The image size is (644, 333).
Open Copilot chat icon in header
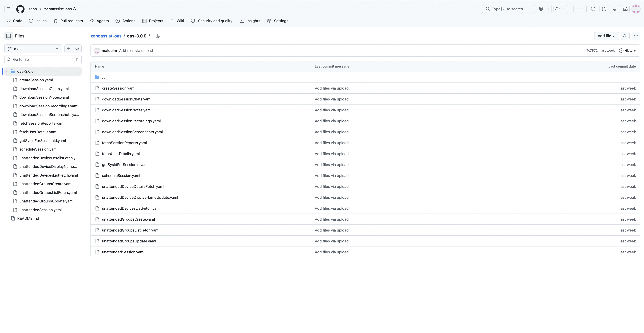click(x=541, y=9)
